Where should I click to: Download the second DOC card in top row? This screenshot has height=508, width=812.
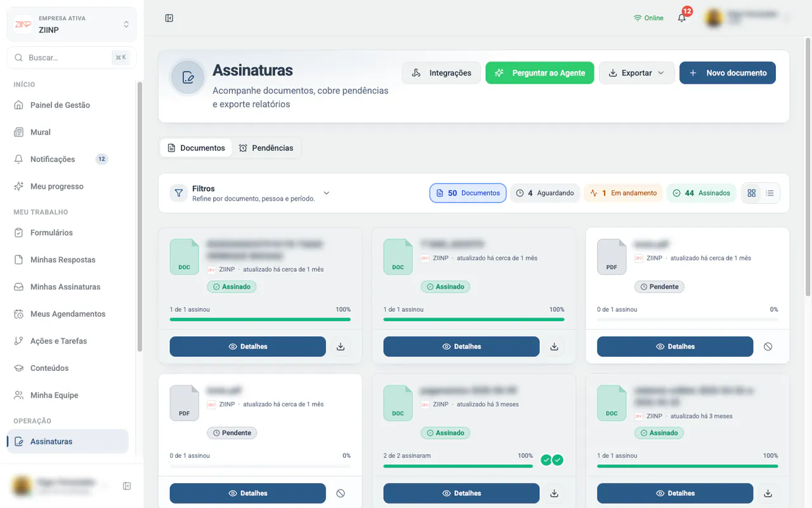[554, 347]
